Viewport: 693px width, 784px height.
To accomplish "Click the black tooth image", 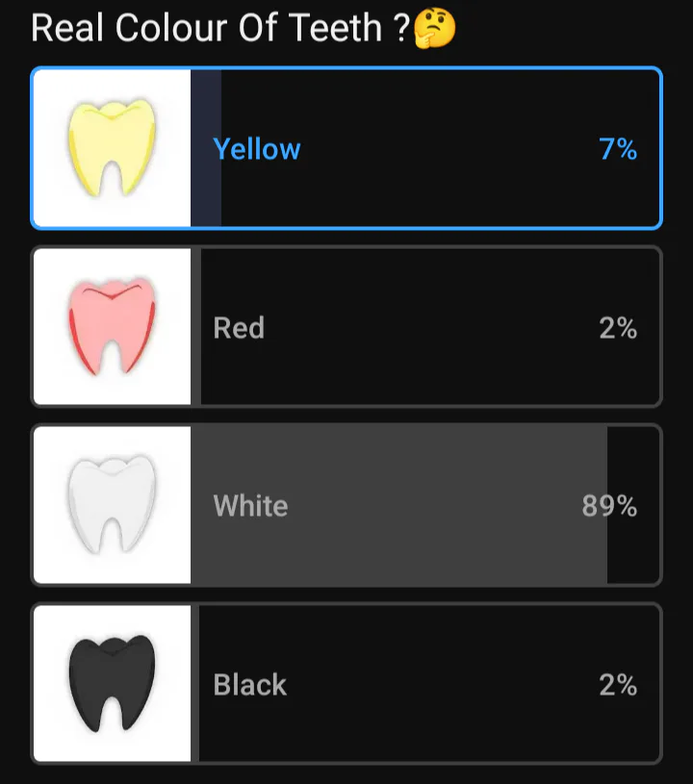I will 112,684.
